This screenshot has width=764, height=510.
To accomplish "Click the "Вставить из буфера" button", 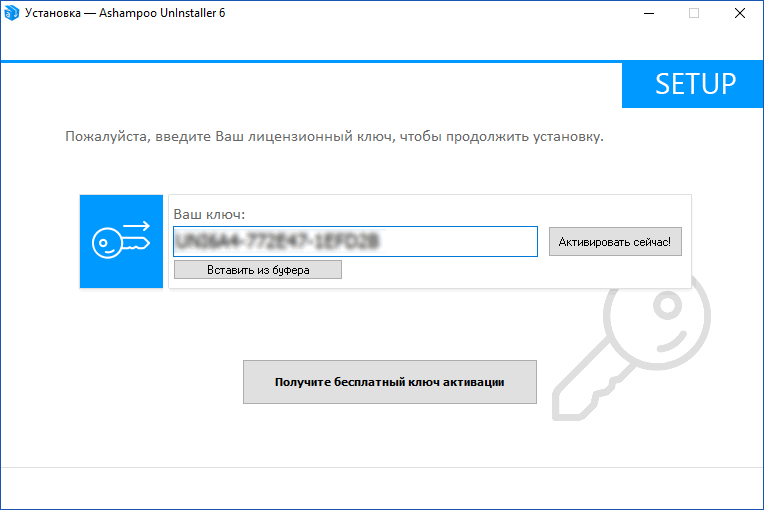I will (x=258, y=270).
